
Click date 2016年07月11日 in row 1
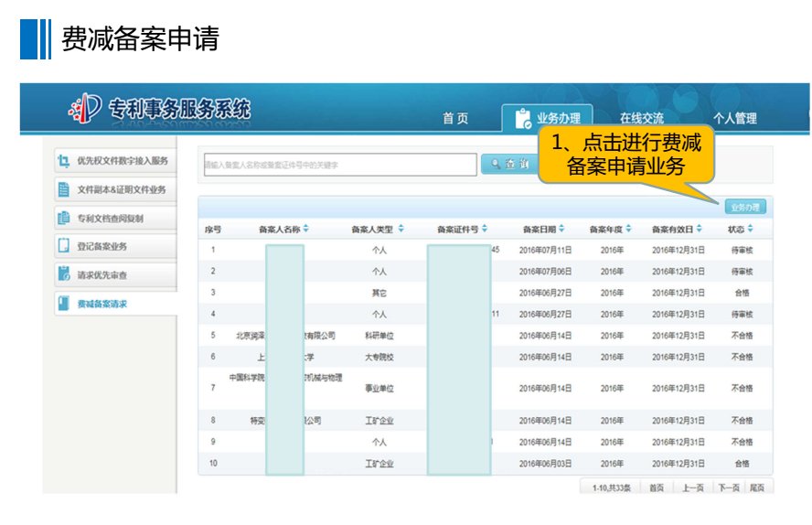(545, 250)
